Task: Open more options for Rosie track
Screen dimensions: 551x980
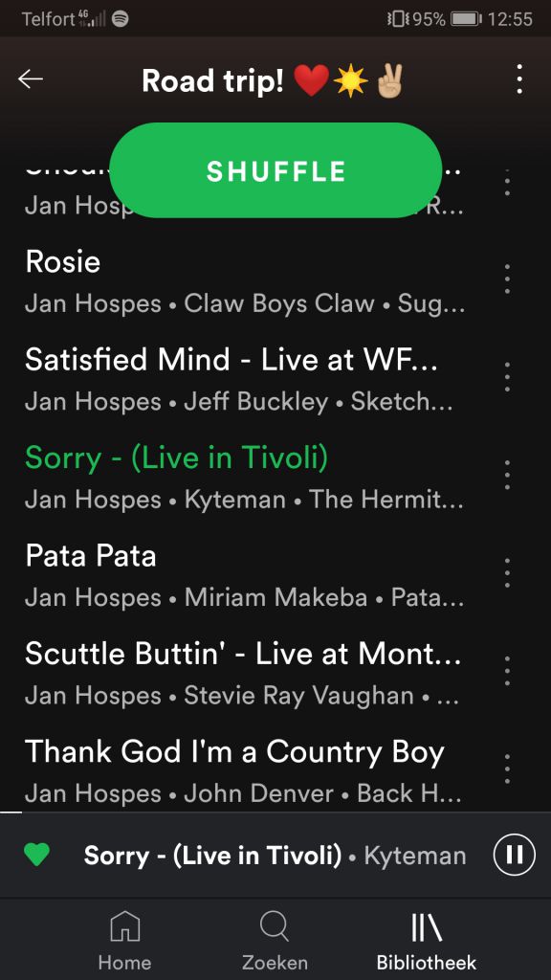Action: [x=507, y=278]
